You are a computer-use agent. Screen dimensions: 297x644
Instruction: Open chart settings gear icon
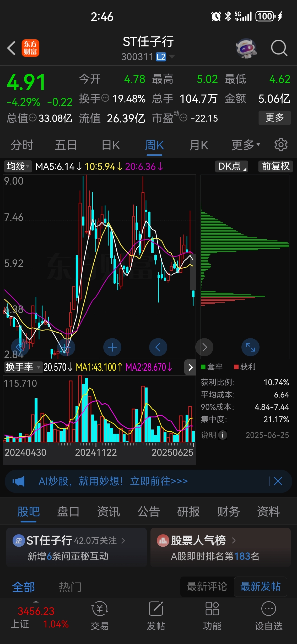pos(281,145)
